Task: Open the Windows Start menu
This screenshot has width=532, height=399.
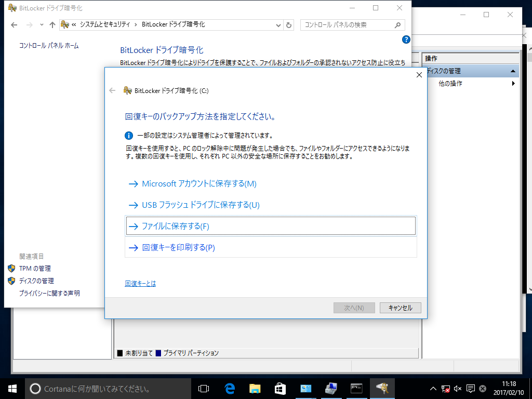Action: [x=12, y=389]
